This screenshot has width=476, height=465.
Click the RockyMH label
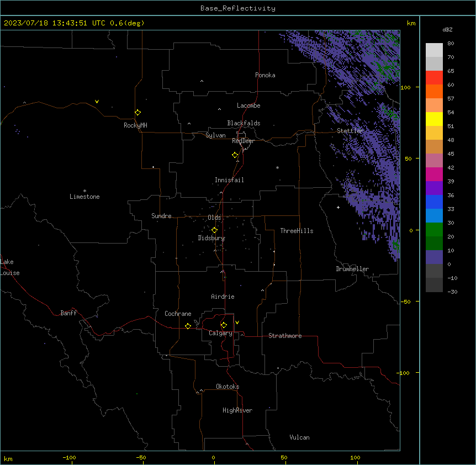tap(135, 125)
